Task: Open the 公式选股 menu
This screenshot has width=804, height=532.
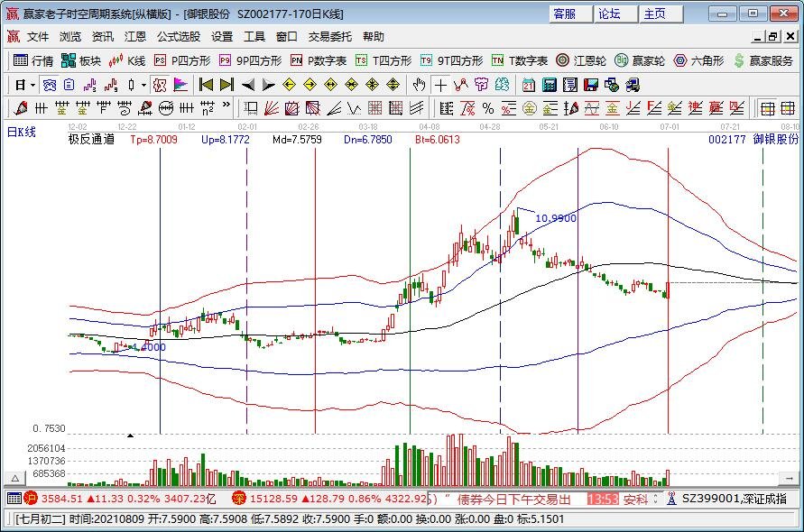Action: [179, 37]
